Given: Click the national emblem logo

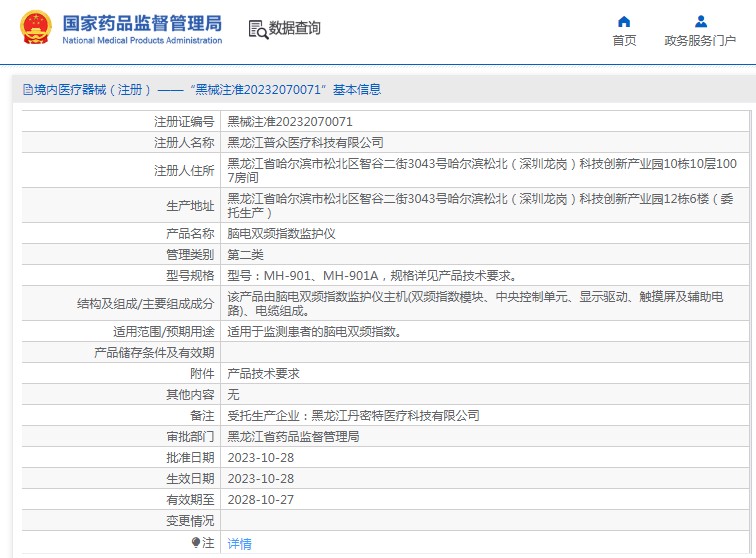Looking at the screenshot, I should [x=36, y=28].
